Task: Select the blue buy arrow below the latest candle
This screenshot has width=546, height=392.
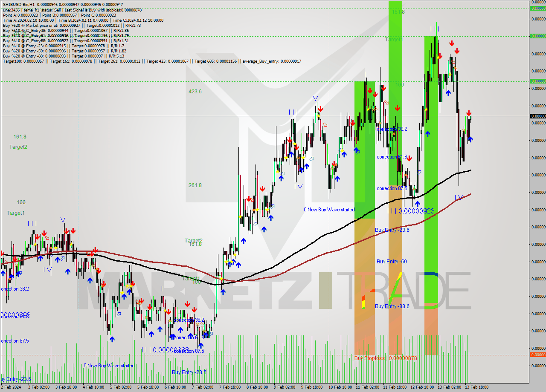Action: [x=470, y=139]
